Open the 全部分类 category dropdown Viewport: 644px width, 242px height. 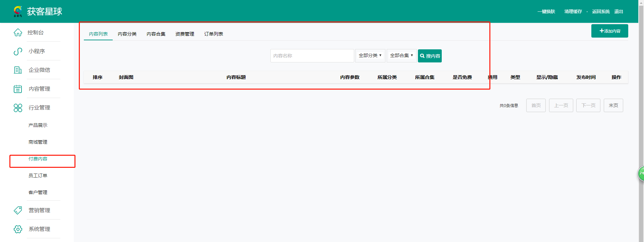370,56
